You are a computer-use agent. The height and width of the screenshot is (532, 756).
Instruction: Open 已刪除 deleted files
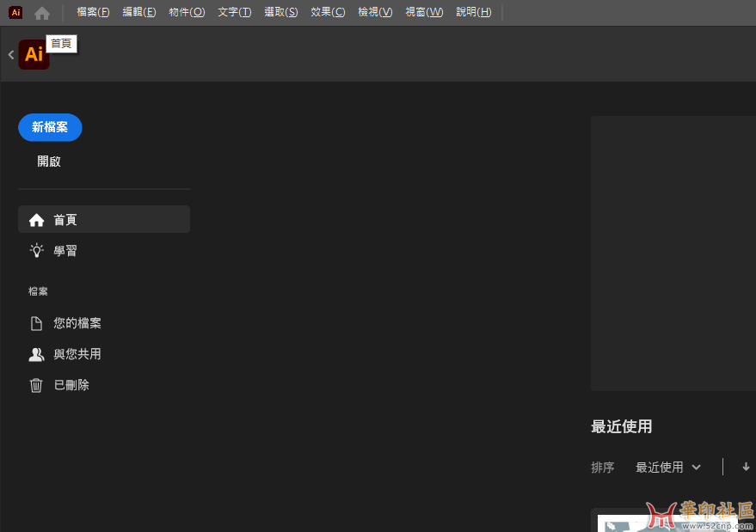click(71, 386)
